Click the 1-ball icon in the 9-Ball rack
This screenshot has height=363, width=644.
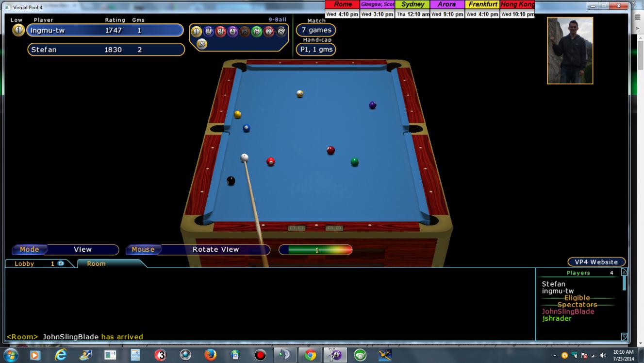(196, 32)
